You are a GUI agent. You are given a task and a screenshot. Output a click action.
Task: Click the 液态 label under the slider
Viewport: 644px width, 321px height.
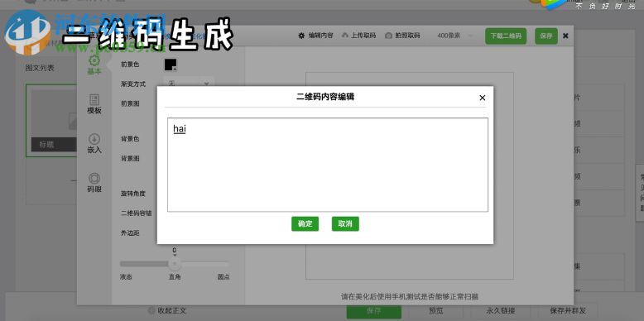pos(126,277)
